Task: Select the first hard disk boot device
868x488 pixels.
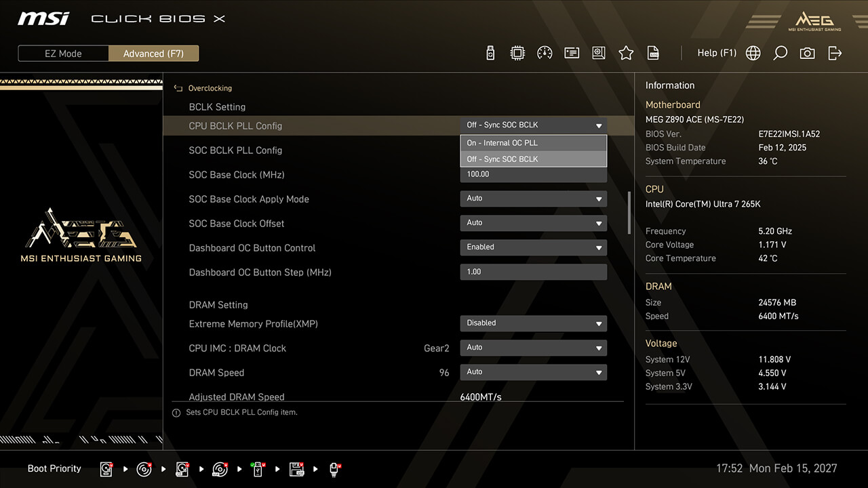Action: 107,469
